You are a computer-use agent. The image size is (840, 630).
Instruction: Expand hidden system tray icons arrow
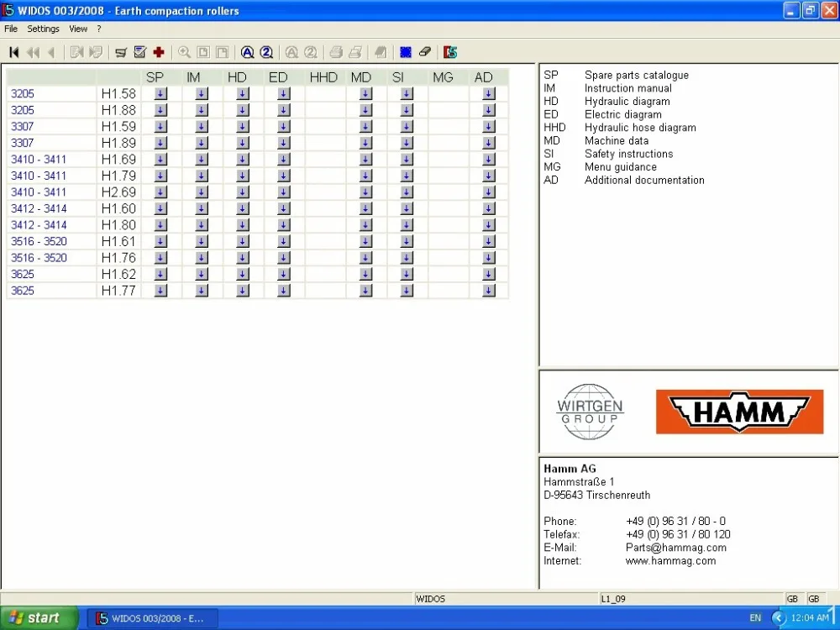779,618
